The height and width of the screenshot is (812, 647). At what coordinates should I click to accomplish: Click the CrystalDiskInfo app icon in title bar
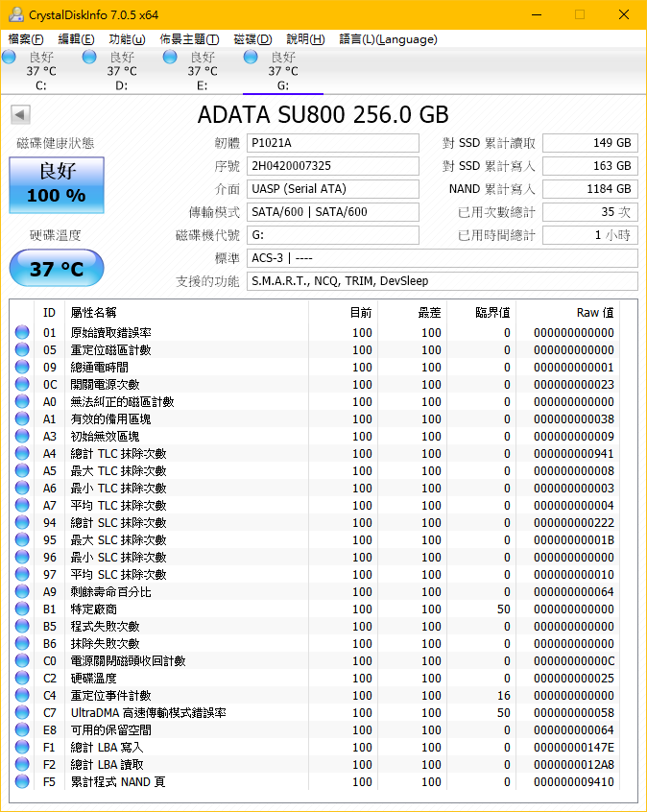pyautogui.click(x=15, y=14)
